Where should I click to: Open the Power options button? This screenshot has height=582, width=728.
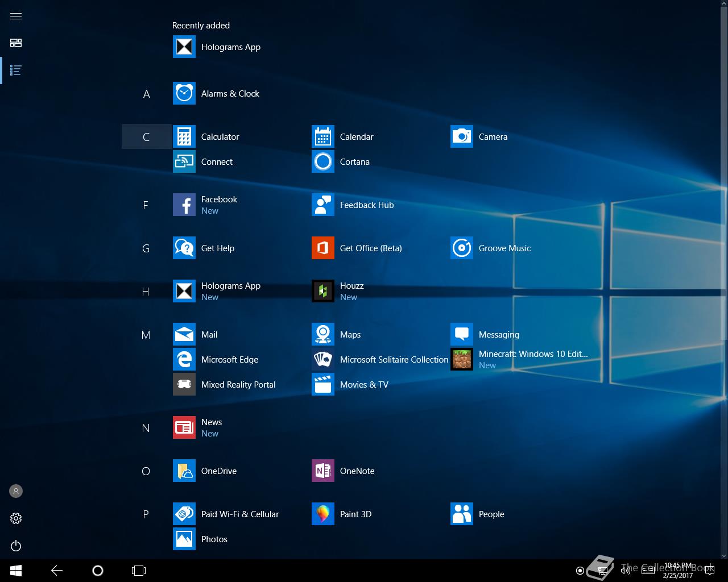(x=16, y=546)
